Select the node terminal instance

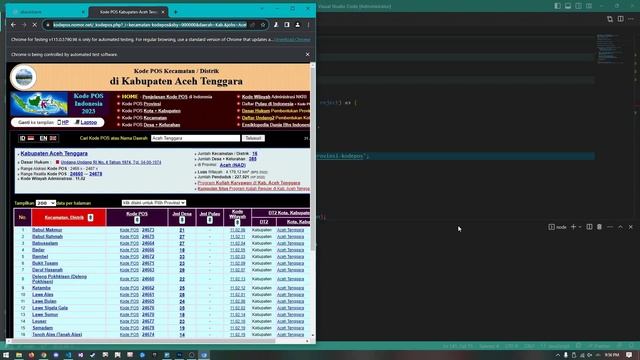[558, 227]
